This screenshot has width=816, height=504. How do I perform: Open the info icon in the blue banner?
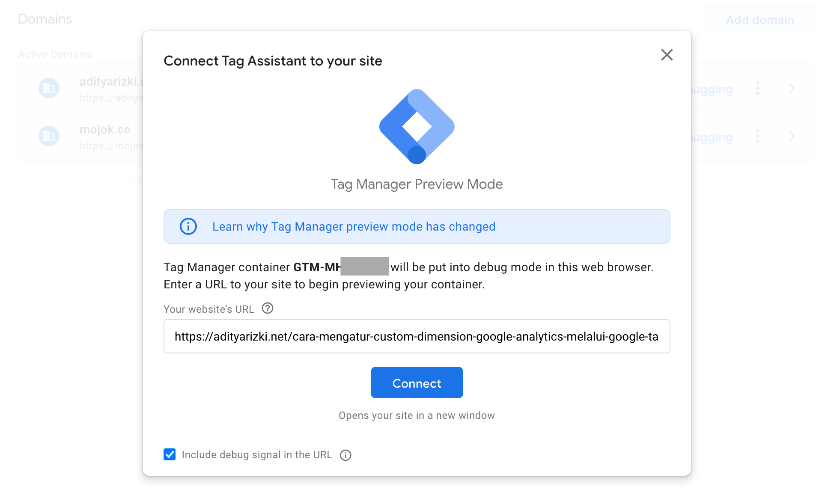188,226
